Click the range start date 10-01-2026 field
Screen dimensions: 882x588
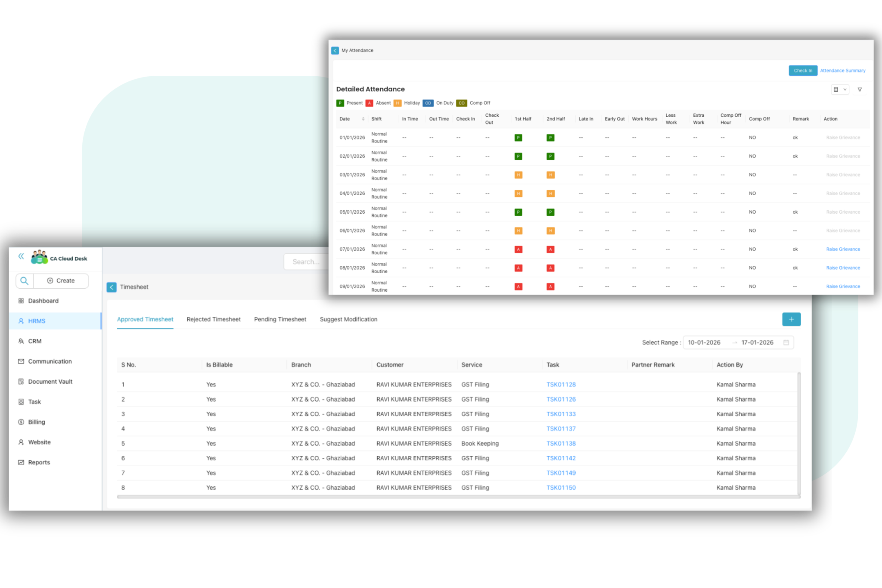(704, 342)
